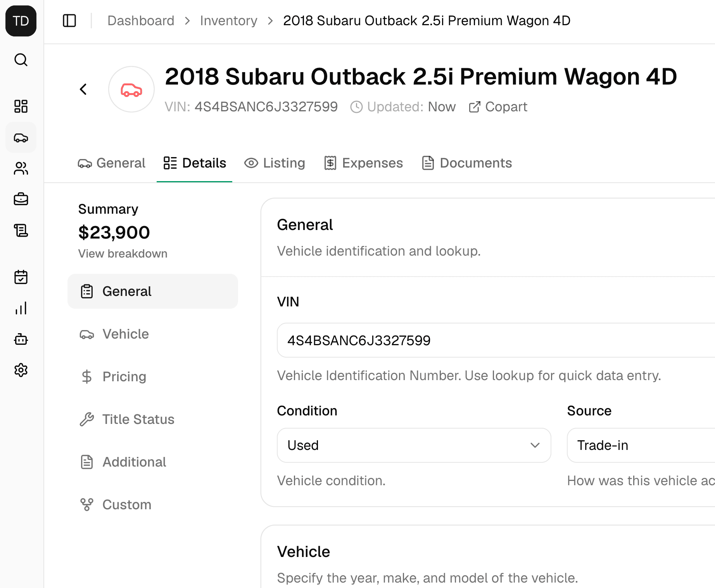This screenshot has width=715, height=588.
Task: Switch to the Listing tab
Action: coord(275,163)
